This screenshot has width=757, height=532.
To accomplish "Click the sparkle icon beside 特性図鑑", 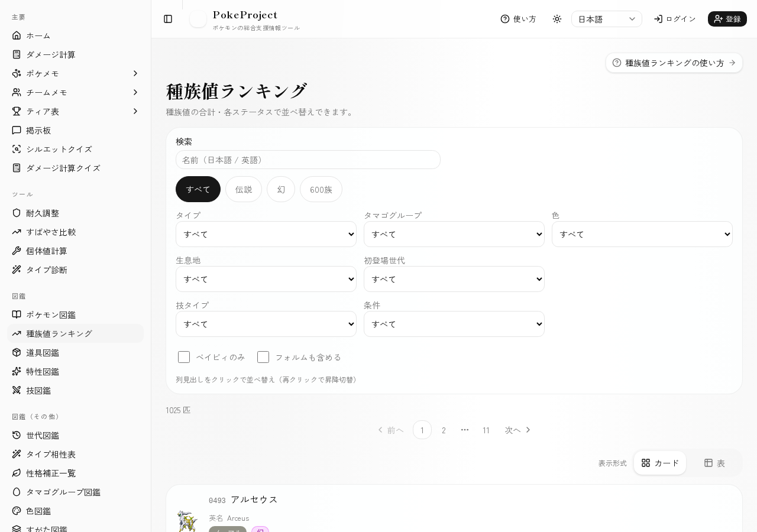I will [17, 371].
